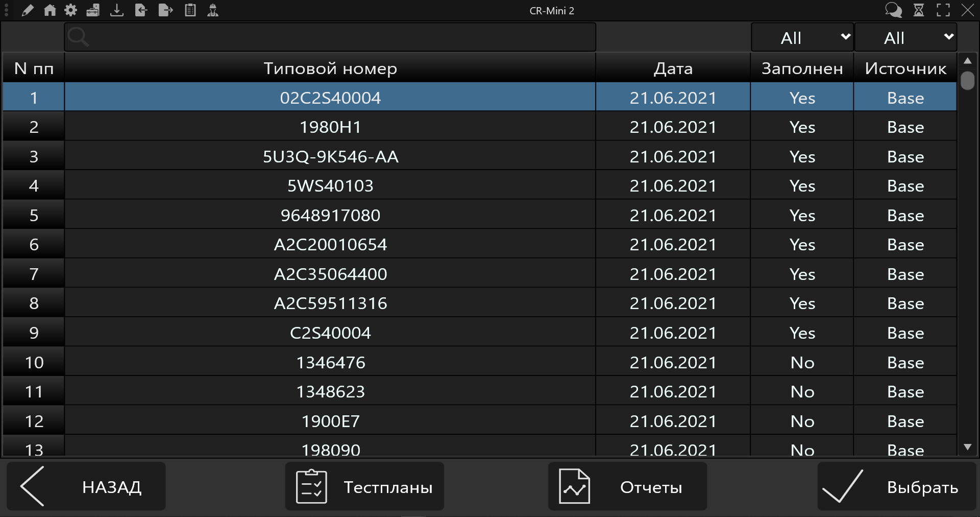Screen dimensions: 980x517
Task: Open the three-dot menu handle
Action: click(x=7, y=10)
